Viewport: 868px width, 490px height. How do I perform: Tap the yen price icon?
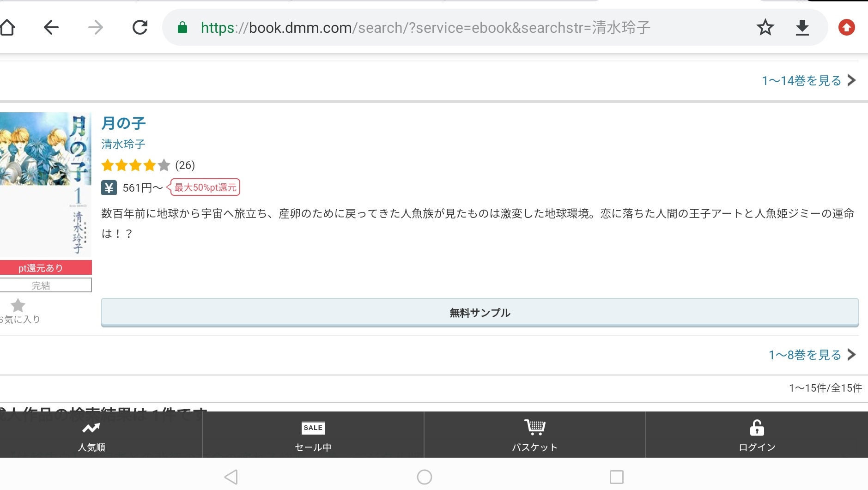(x=109, y=188)
